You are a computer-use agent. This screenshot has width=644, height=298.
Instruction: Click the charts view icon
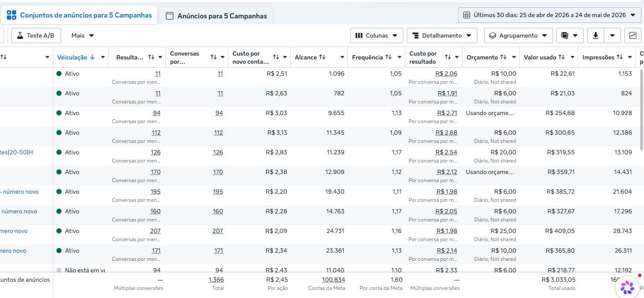click(x=633, y=35)
